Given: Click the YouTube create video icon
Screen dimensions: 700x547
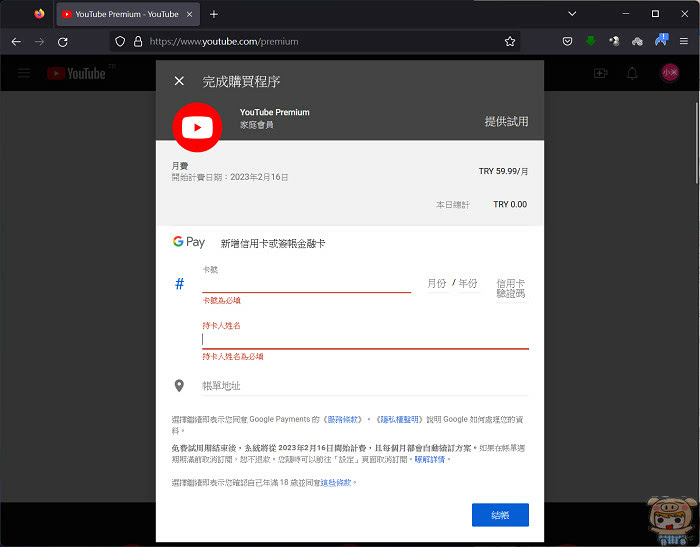Looking at the screenshot, I should 600,73.
